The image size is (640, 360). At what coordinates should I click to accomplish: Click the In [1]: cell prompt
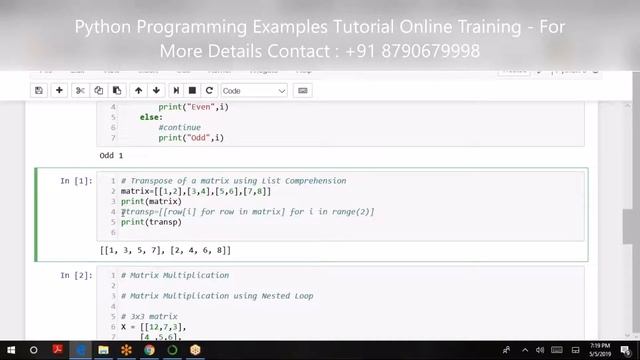(76, 181)
